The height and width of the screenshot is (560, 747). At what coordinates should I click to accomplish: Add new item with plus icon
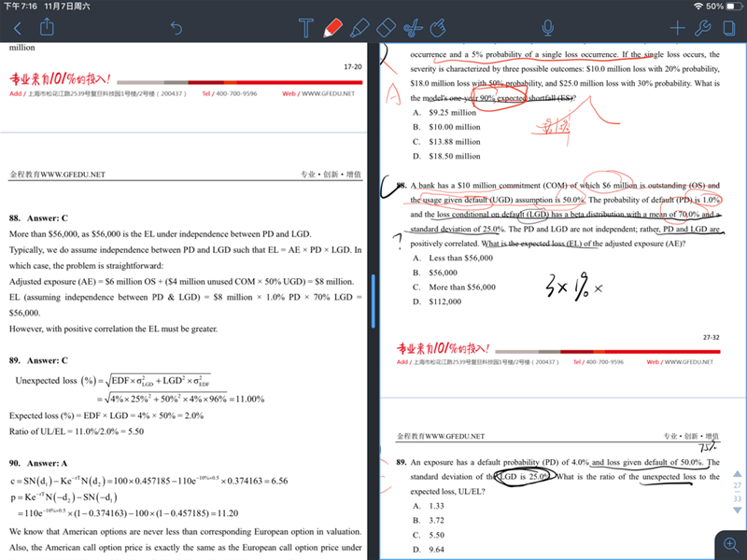tap(677, 29)
